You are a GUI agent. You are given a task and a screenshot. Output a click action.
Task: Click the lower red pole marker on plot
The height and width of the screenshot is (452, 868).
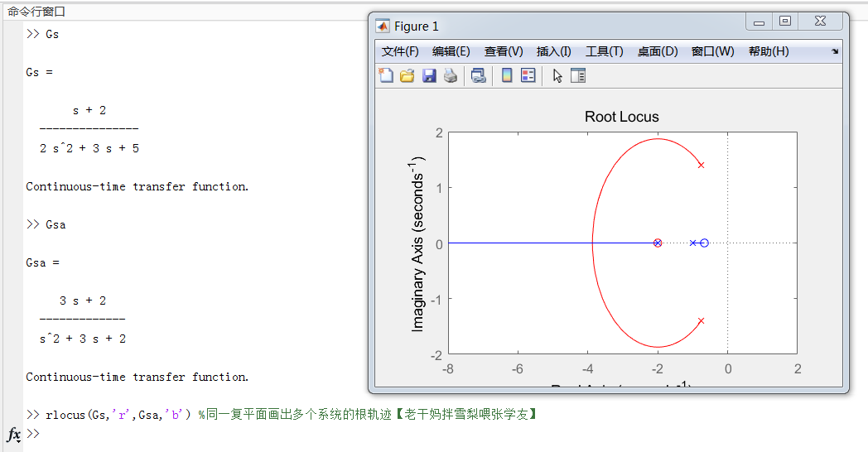coord(701,321)
